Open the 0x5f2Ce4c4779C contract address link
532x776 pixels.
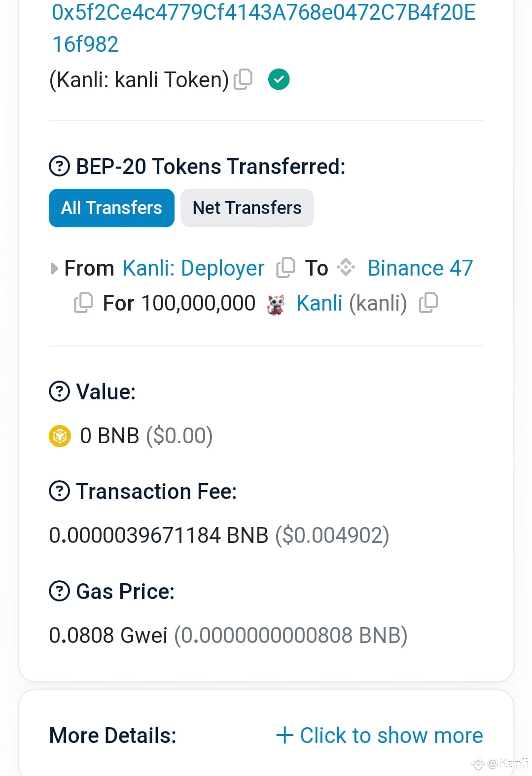pyautogui.click(x=264, y=28)
